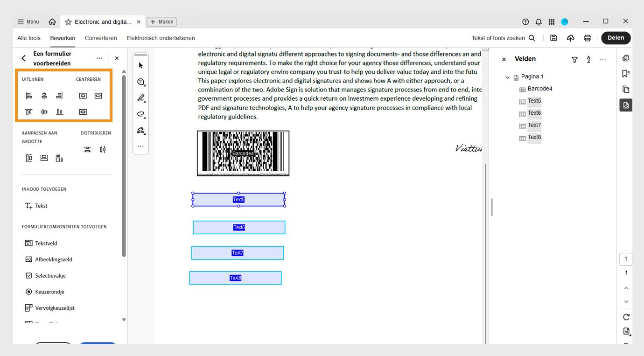Image resolution: width=644 pixels, height=356 pixels.
Task: Add an Afbeeldingsveld form component
Action: point(49,259)
